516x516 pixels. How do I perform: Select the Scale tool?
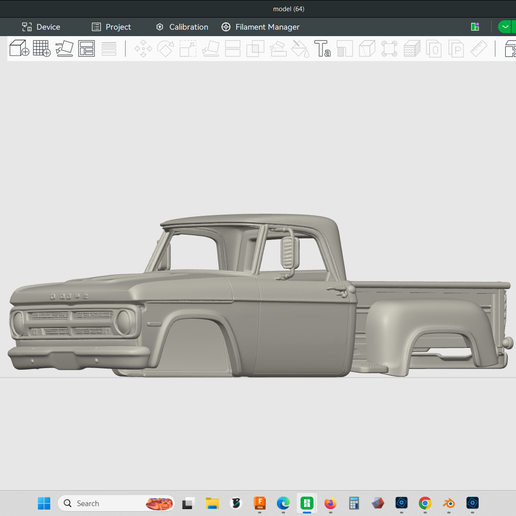coord(188,49)
